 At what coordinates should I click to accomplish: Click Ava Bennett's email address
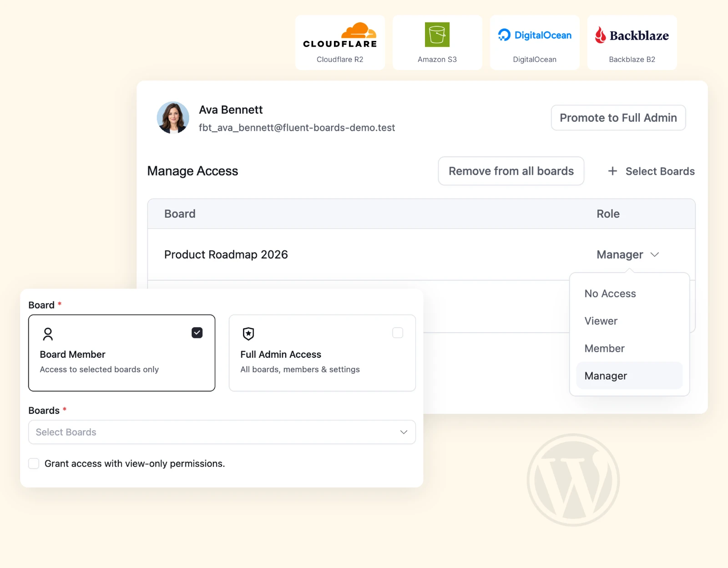coord(297,128)
